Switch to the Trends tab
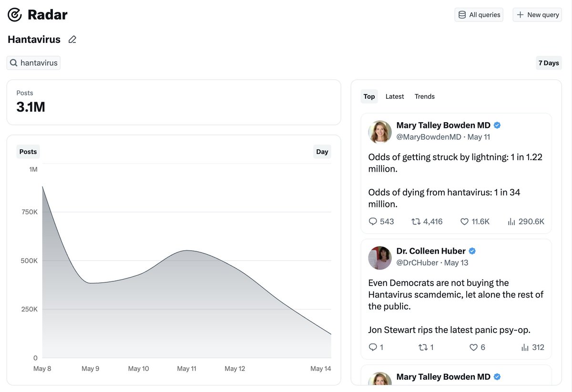 click(x=425, y=96)
